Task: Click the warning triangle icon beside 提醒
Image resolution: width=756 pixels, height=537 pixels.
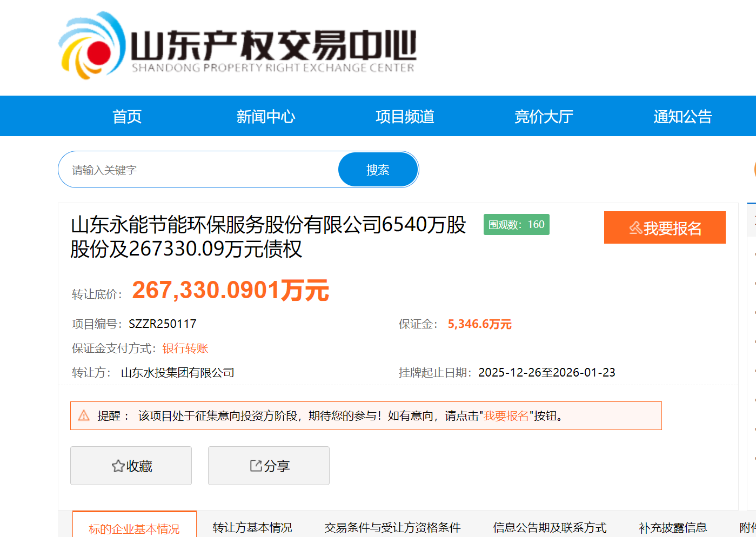Action: click(84, 415)
